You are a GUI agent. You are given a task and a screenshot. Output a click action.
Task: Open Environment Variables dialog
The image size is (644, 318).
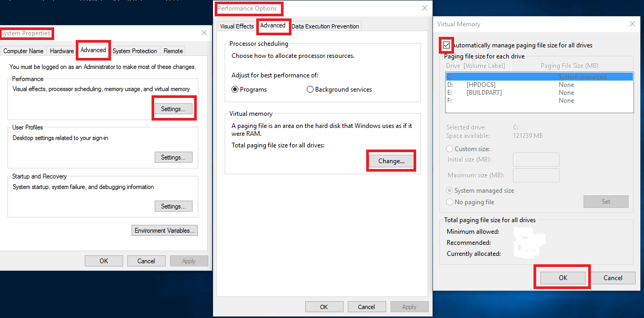click(x=165, y=231)
